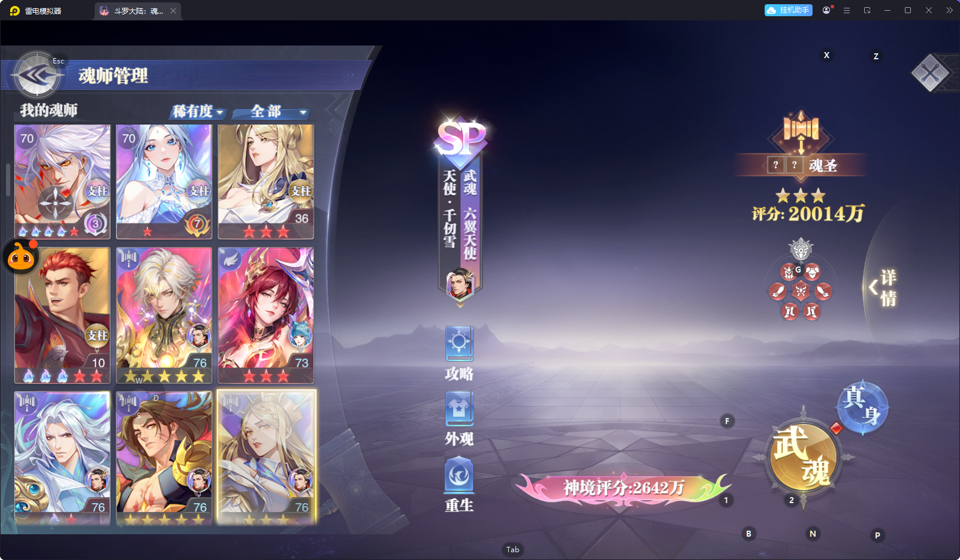Screen dimensions: 960x560
Task: Select the white-haired level 70 hero card
Action: [62, 181]
